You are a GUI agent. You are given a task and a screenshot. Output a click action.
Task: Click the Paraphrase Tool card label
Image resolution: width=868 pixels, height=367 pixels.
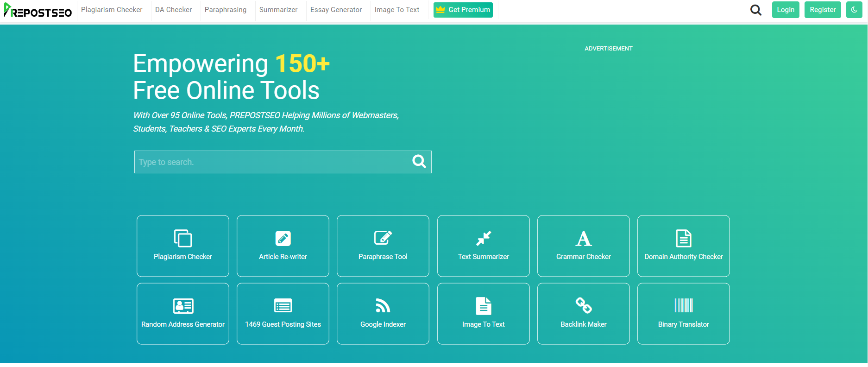383,257
